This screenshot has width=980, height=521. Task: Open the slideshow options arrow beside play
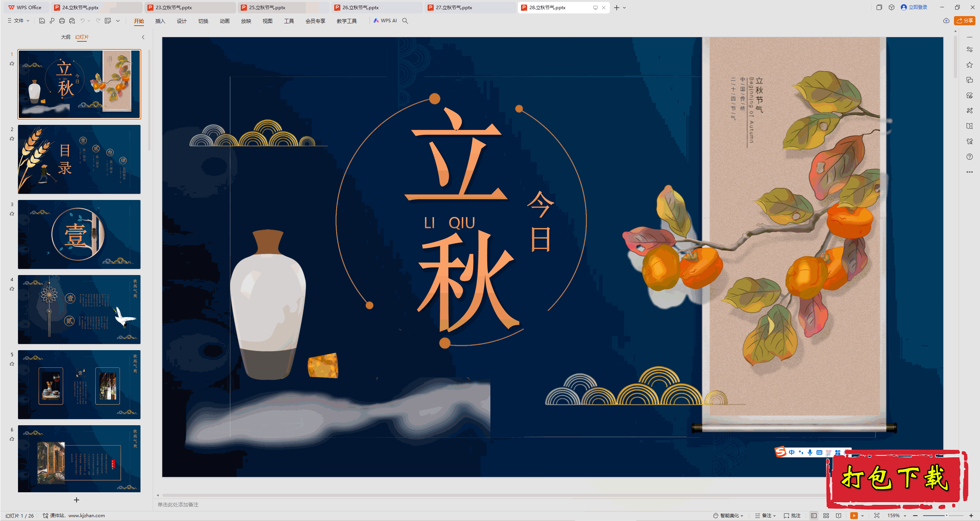[x=862, y=516]
